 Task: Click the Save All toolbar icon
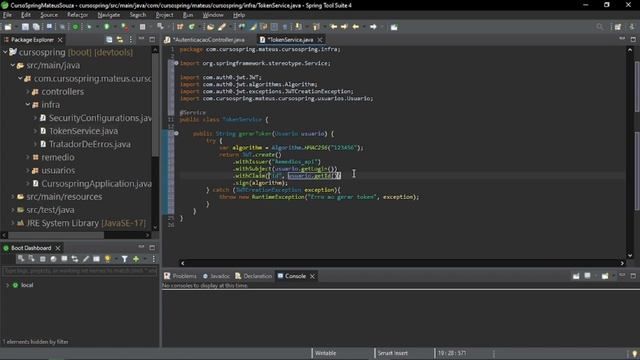tap(36, 27)
